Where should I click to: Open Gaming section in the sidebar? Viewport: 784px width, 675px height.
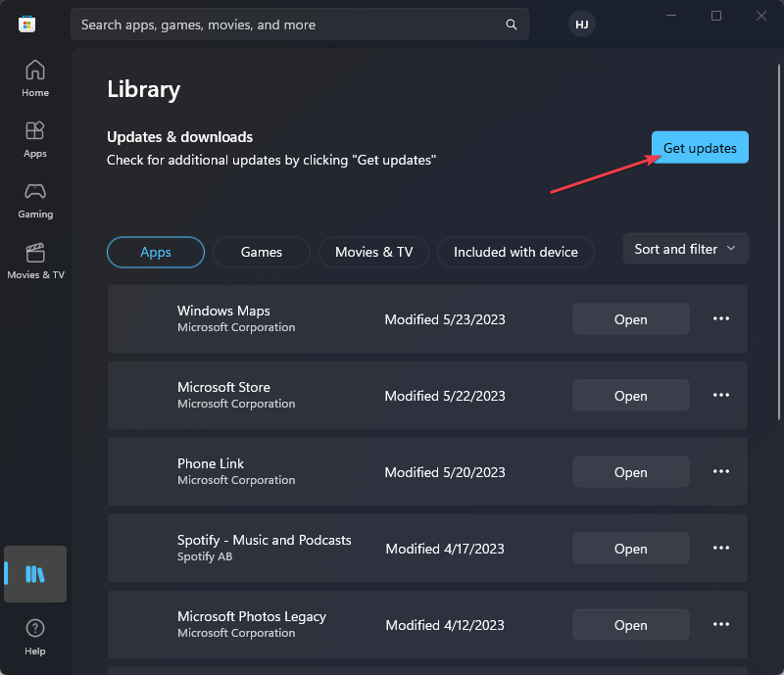pyautogui.click(x=35, y=200)
